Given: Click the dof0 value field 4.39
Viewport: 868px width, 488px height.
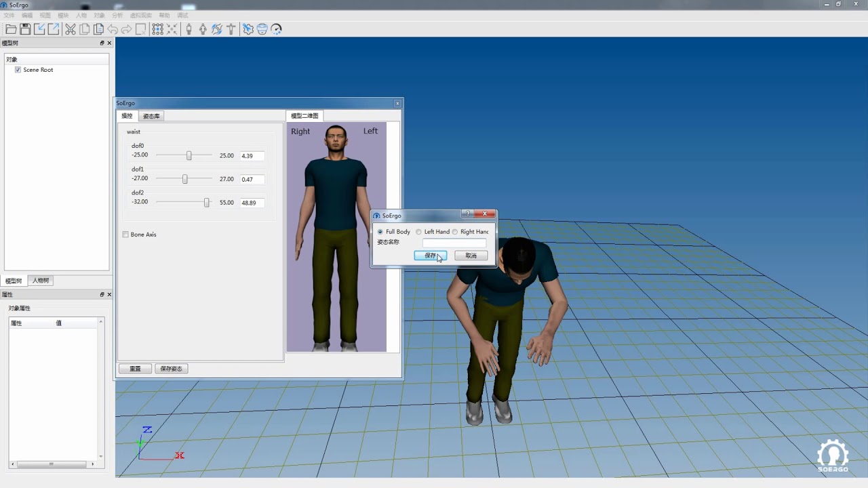Looking at the screenshot, I should coord(252,156).
